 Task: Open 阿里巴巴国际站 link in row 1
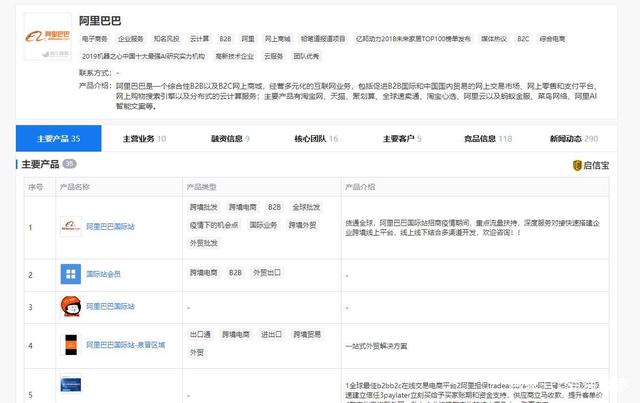point(110,226)
